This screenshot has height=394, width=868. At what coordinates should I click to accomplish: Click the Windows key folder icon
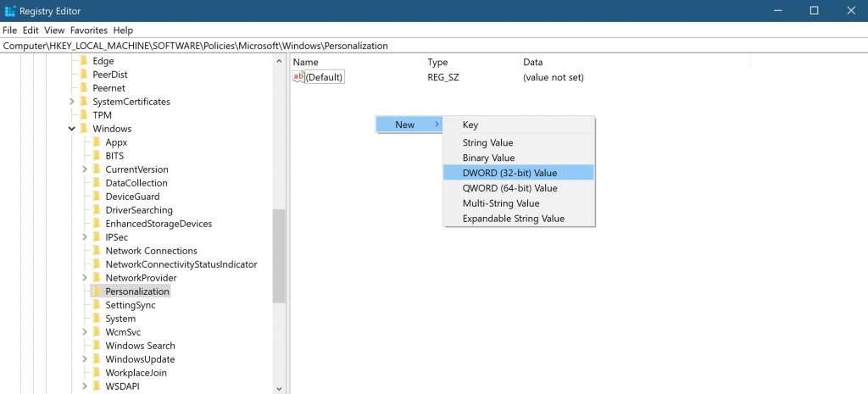click(x=84, y=129)
